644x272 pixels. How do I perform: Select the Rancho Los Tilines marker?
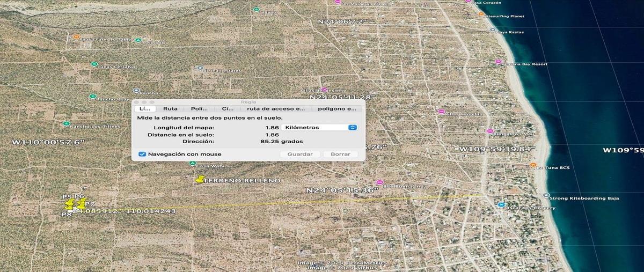66,123
